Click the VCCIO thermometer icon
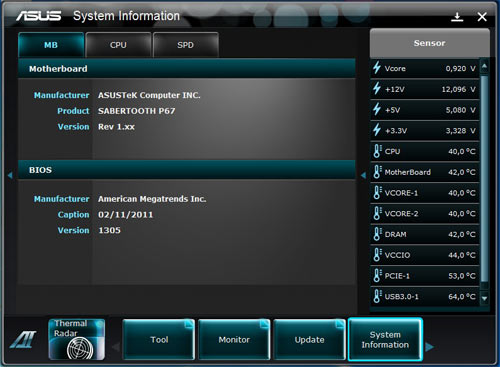 click(377, 255)
